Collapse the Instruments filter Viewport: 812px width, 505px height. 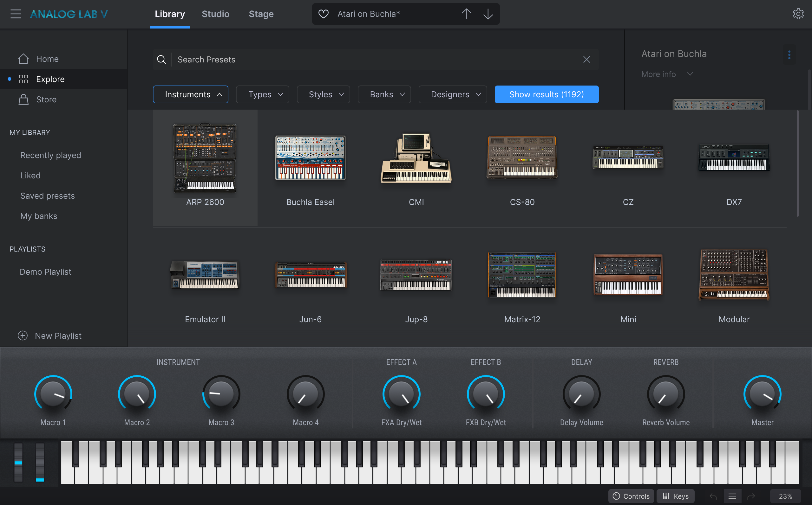click(x=191, y=94)
